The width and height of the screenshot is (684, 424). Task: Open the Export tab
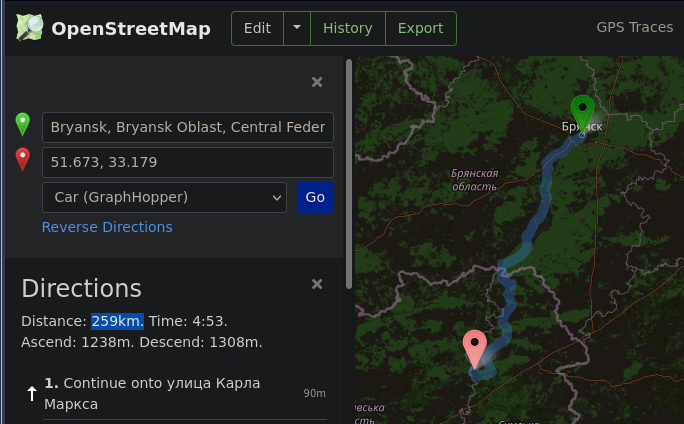[x=420, y=29]
